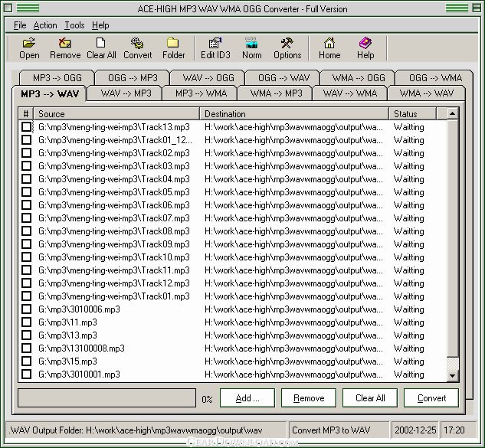The image size is (485, 448).
Task: Click the Clear All toolbar icon
Action: click(x=101, y=48)
